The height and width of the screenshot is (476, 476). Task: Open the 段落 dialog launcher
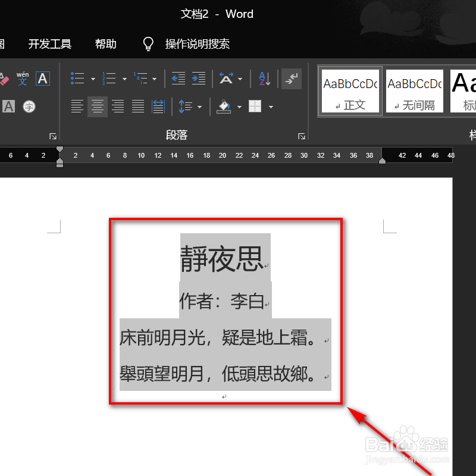[302, 136]
